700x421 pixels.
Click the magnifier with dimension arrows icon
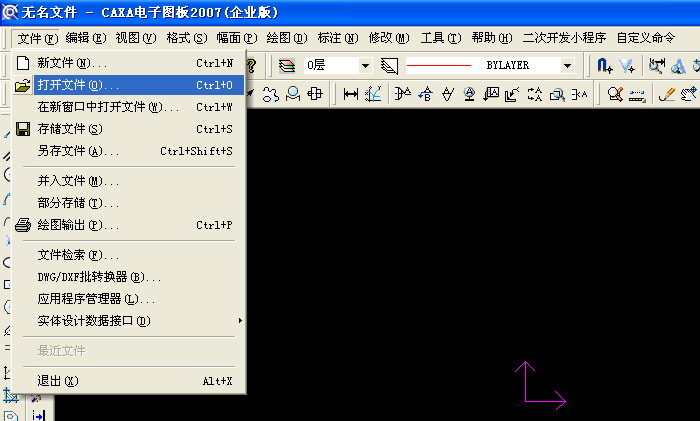(x=657, y=66)
